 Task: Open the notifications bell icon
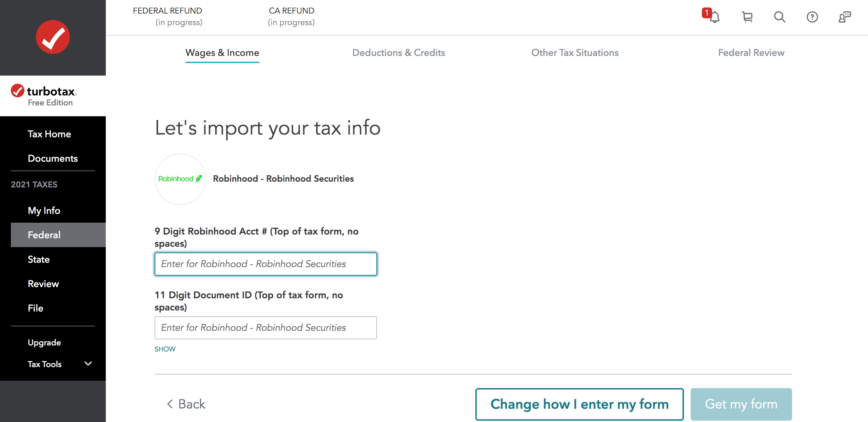pos(714,17)
